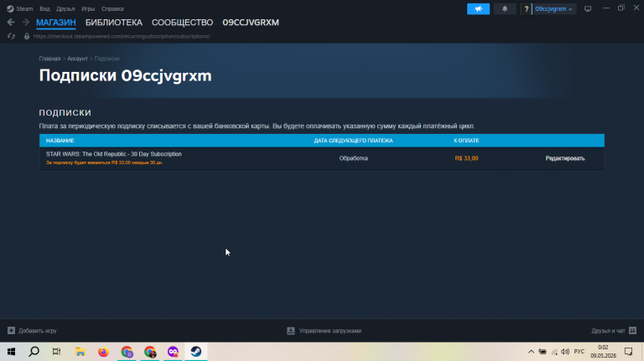The height and width of the screenshot is (361, 644).
Task: Open the Друзья menu
Action: click(65, 8)
